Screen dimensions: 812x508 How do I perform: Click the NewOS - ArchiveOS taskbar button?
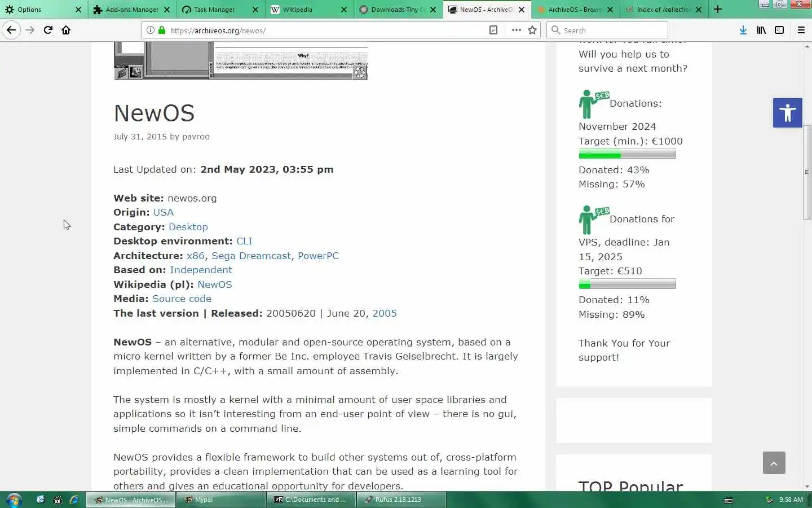pos(131,500)
